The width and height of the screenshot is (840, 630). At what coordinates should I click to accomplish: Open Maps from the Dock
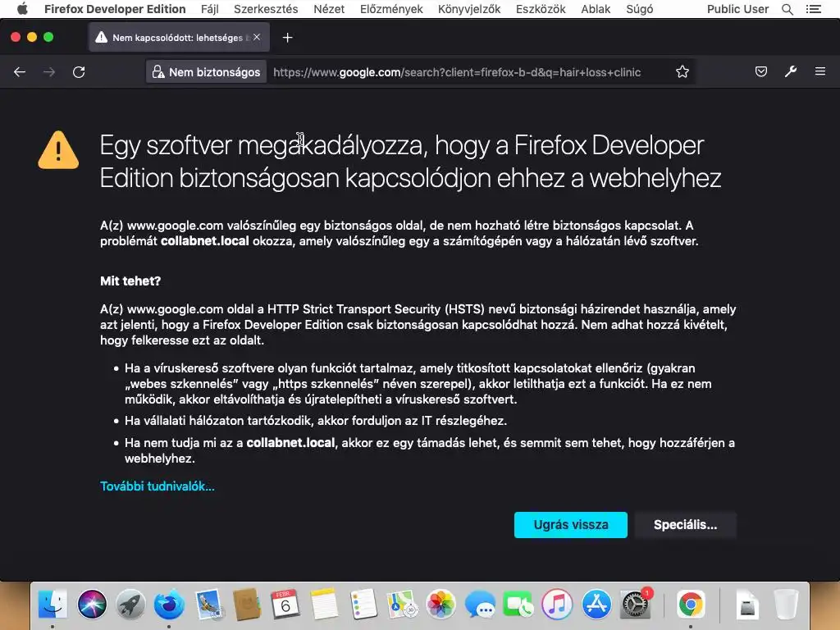tap(402, 605)
